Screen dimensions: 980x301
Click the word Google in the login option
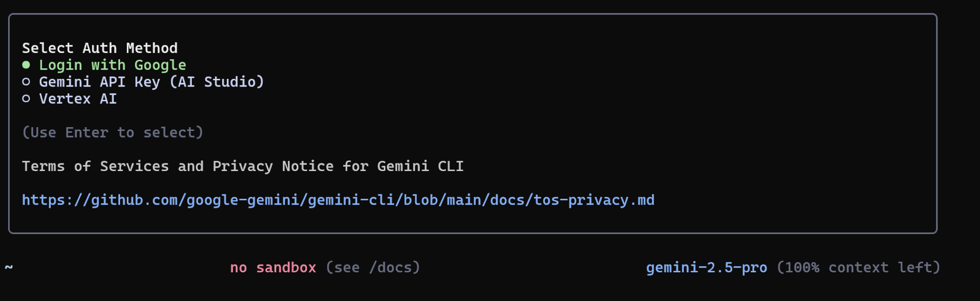(160, 65)
